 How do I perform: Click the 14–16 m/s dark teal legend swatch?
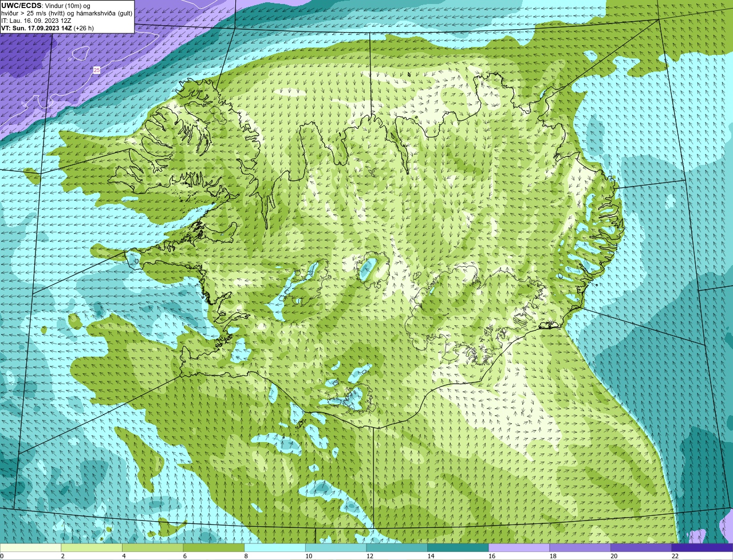point(458,547)
